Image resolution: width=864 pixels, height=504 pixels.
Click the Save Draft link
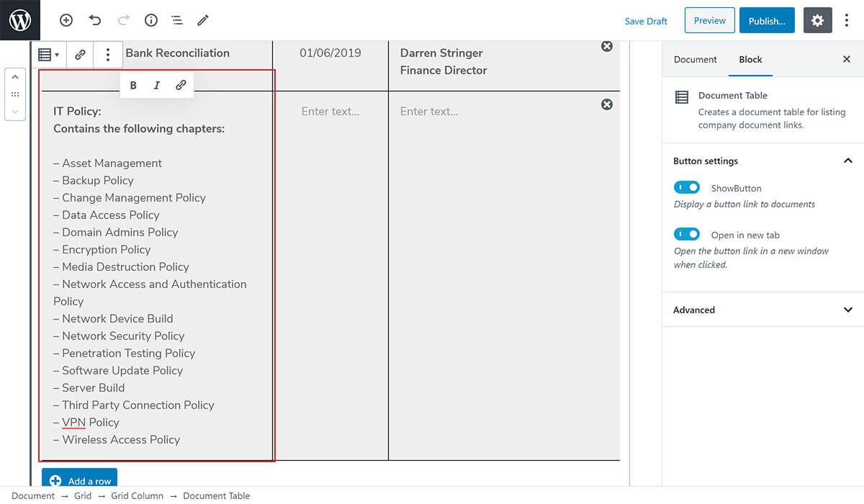pos(646,21)
